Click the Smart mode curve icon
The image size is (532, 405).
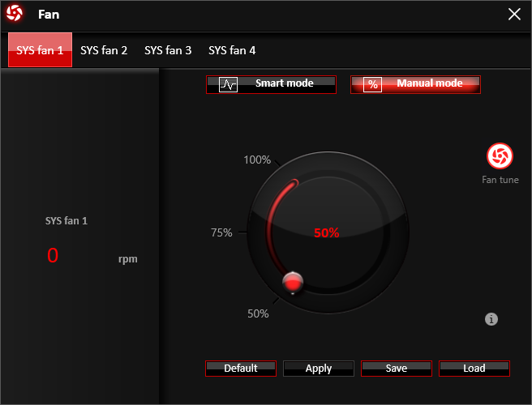[229, 85]
